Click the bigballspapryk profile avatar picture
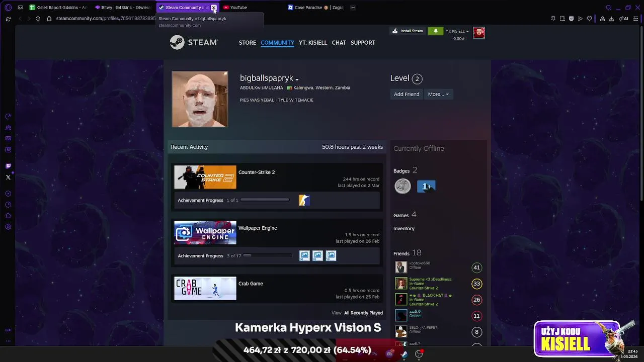Screen dimensions: 644x362 click(x=200, y=99)
